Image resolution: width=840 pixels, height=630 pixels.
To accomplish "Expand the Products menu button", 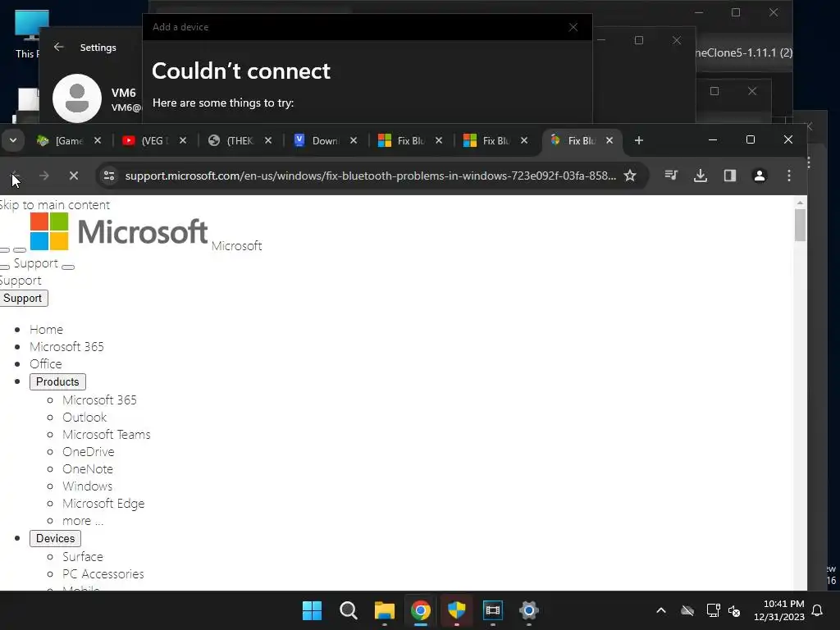I will [x=57, y=382].
